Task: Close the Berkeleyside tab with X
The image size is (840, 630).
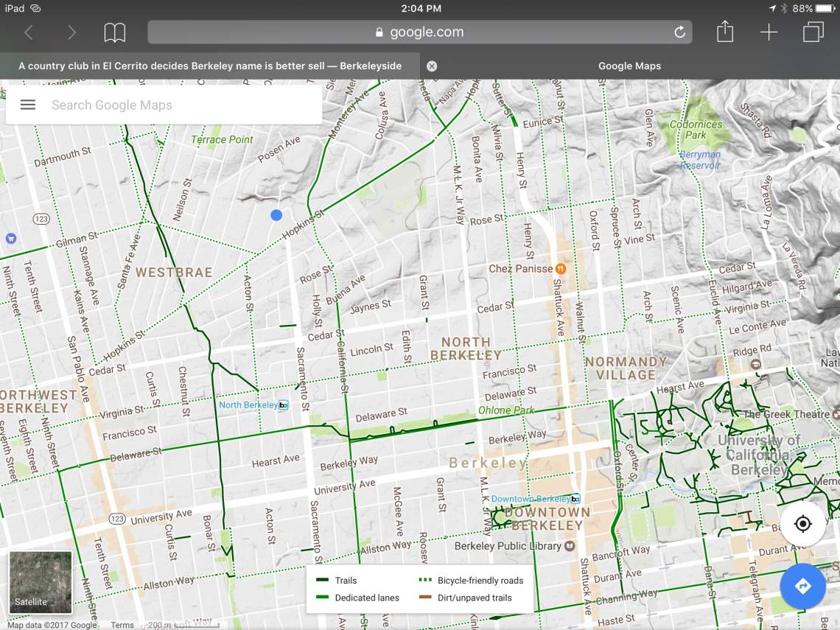Action: pyautogui.click(x=432, y=66)
